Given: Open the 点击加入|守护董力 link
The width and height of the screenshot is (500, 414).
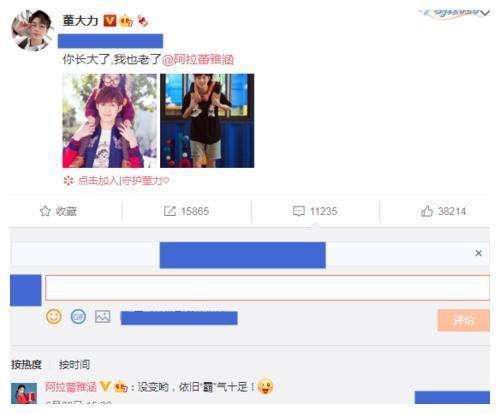Looking at the screenshot, I should [x=123, y=181].
